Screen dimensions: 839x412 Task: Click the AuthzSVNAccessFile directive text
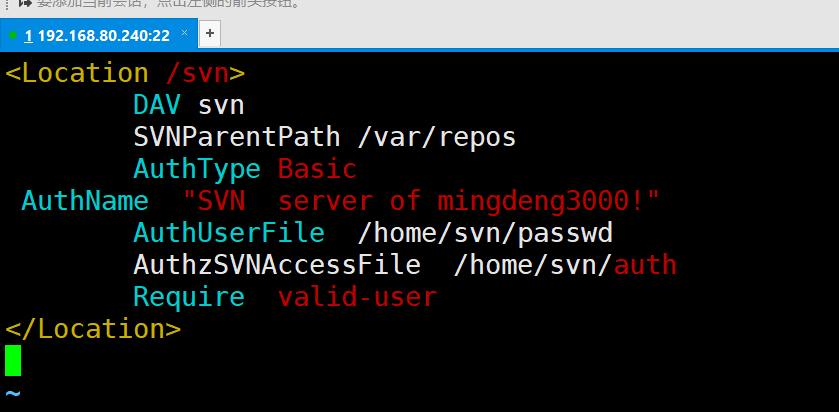pos(277,265)
